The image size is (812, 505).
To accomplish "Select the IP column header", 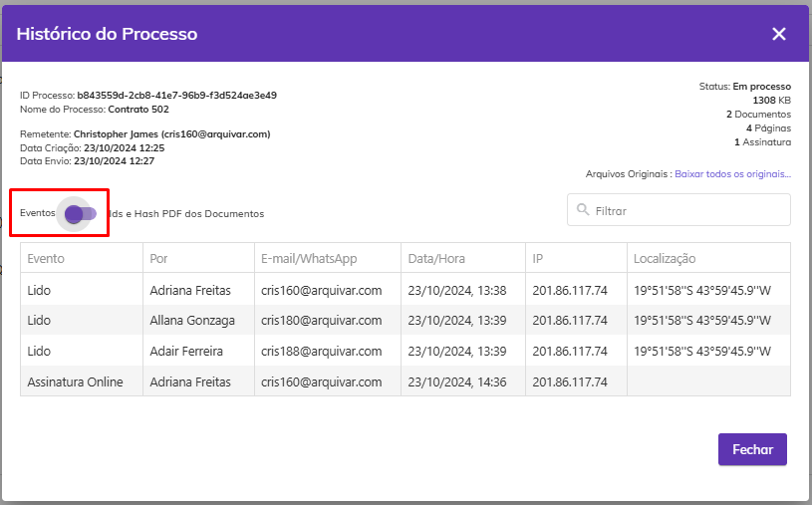I will (x=576, y=258).
